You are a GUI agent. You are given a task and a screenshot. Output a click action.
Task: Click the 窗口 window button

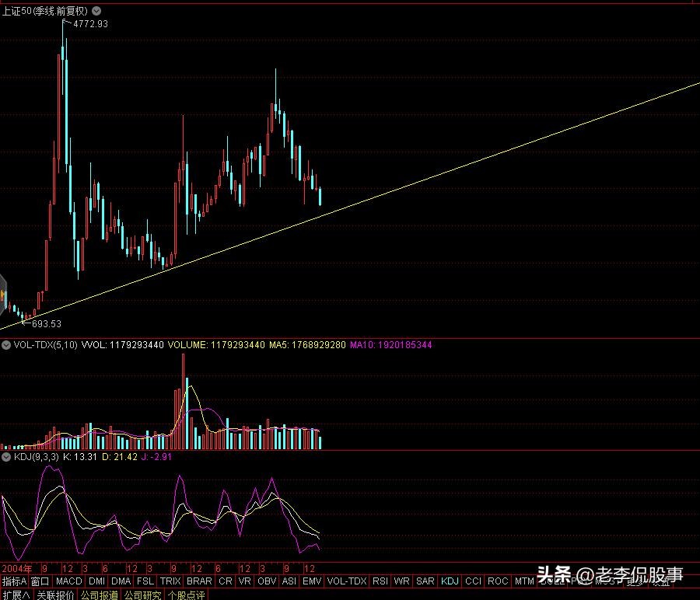[40, 581]
